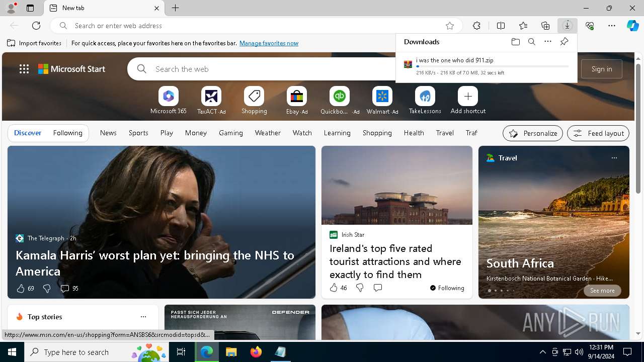Open the Travel card more options menu
The width and height of the screenshot is (644, 362).
coord(614,158)
